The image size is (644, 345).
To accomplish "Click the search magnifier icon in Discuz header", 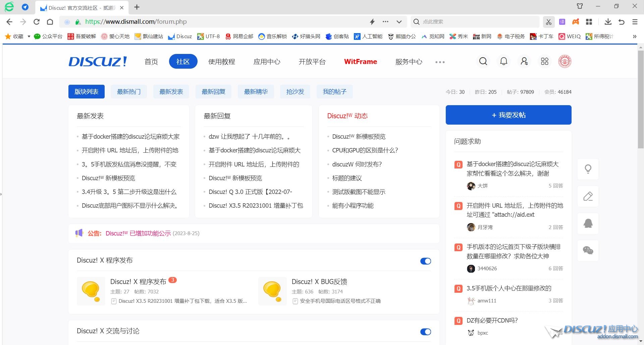I will 483,61.
